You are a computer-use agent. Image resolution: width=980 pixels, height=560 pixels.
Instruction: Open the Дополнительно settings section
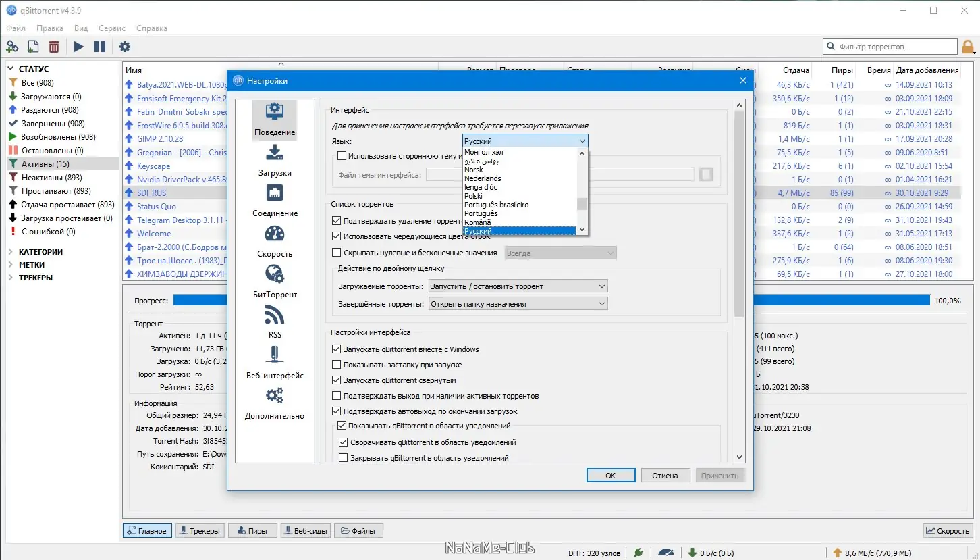point(275,404)
